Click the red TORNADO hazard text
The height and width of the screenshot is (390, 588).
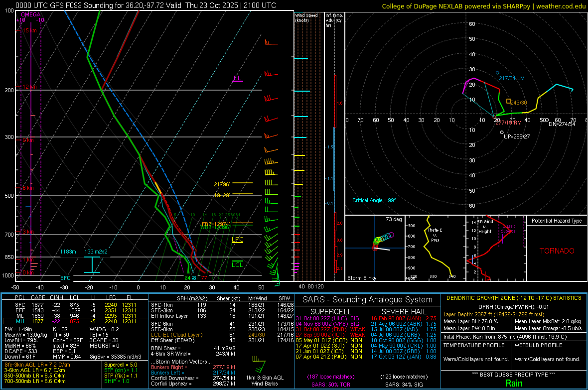pyautogui.click(x=557, y=251)
